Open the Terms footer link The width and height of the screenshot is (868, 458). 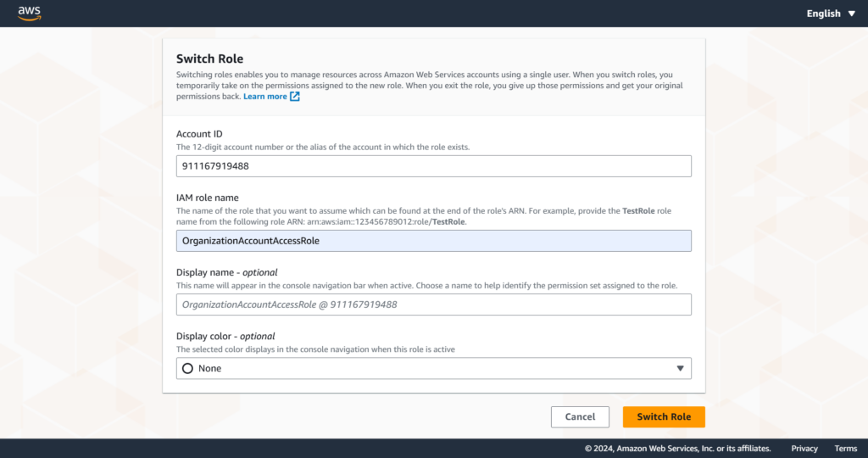845,449
